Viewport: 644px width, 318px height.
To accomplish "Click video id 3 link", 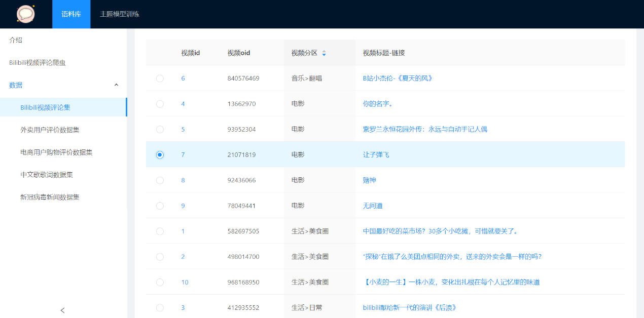I will click(183, 307).
